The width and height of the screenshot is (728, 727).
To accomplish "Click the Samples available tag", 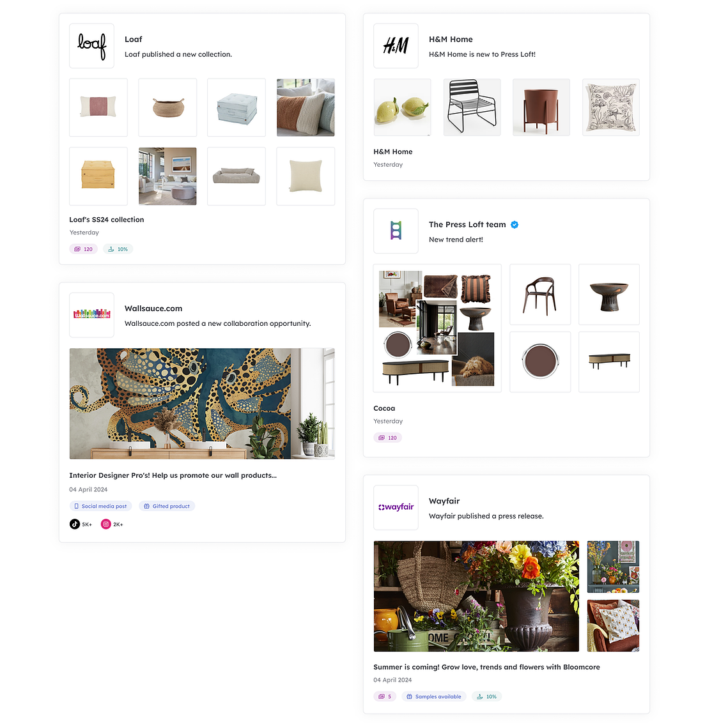I will [x=433, y=696].
